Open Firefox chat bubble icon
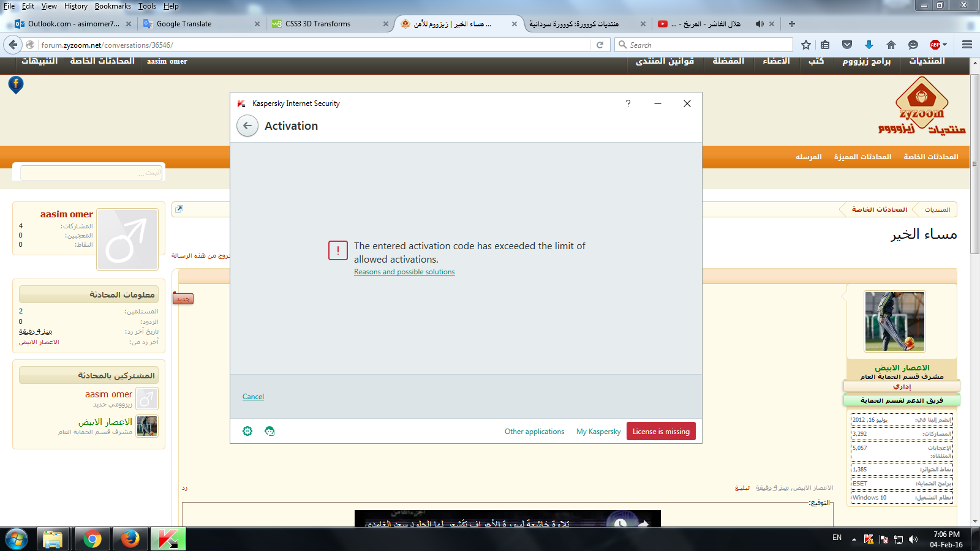The image size is (980, 551). tap(913, 45)
